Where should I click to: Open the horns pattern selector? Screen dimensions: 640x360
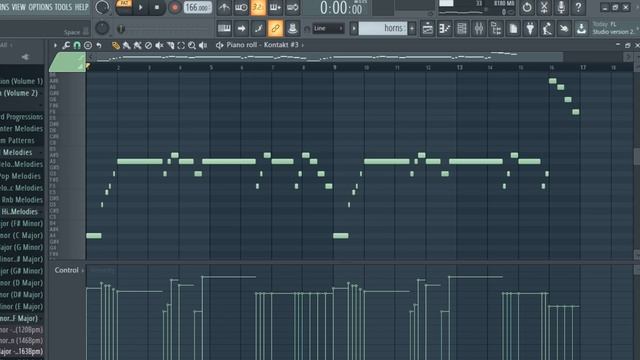click(382, 28)
